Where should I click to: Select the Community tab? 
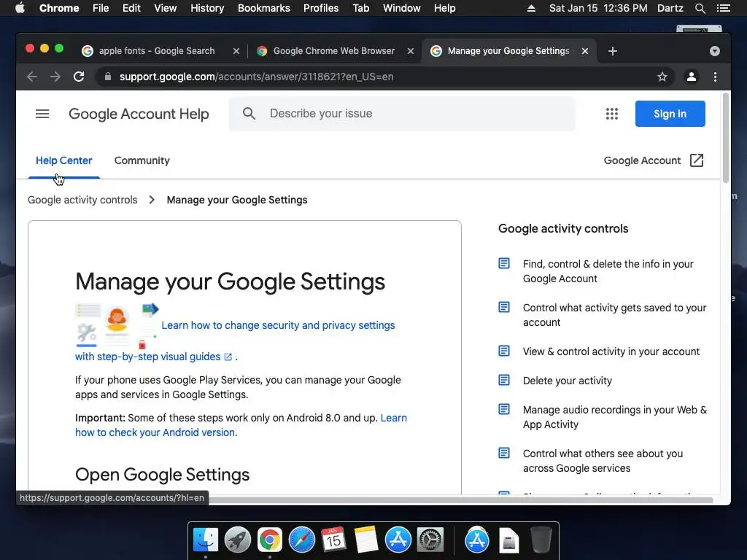click(142, 160)
